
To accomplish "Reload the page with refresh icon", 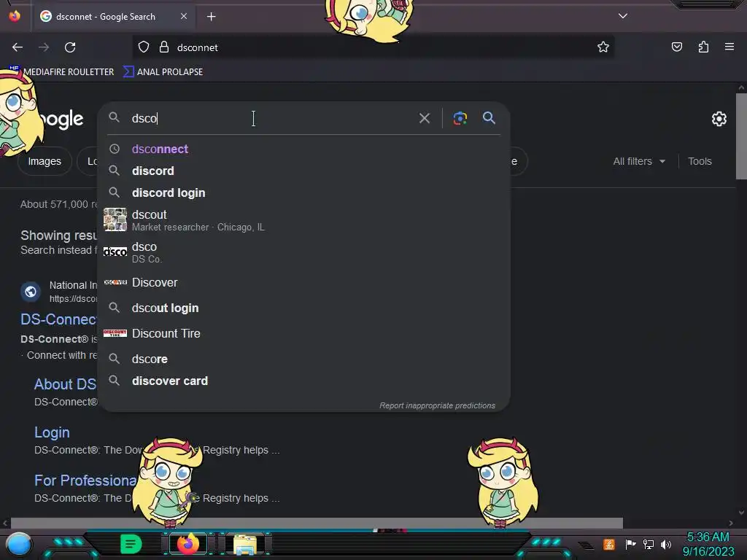I will [x=70, y=47].
